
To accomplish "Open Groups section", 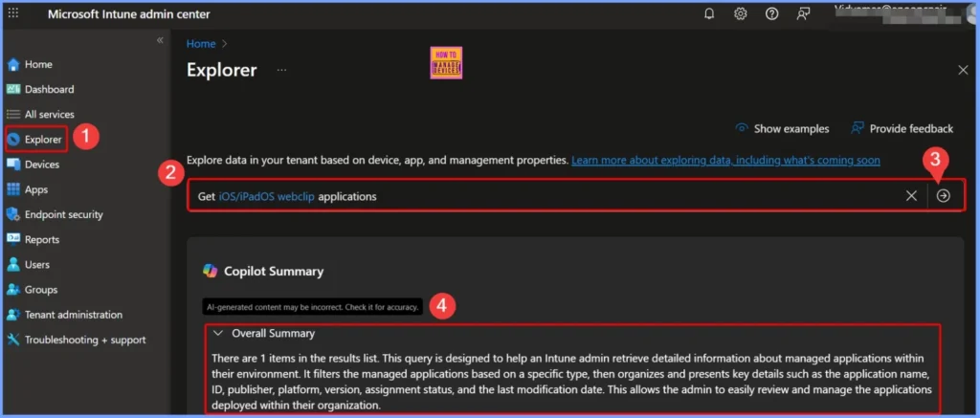I will (41, 289).
